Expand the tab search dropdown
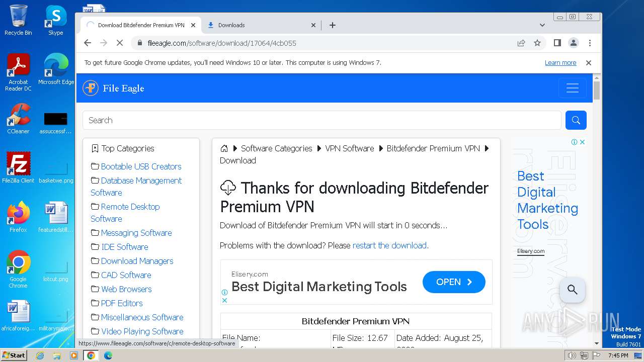Viewport: 644px width, 362px height. pos(542,25)
